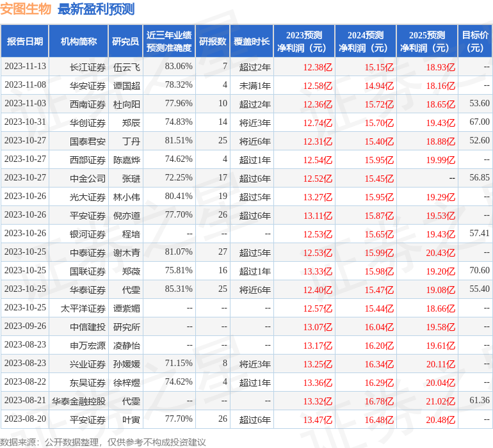
Task: Click the 近三年业绩预测准确度 header
Action: pos(169,41)
